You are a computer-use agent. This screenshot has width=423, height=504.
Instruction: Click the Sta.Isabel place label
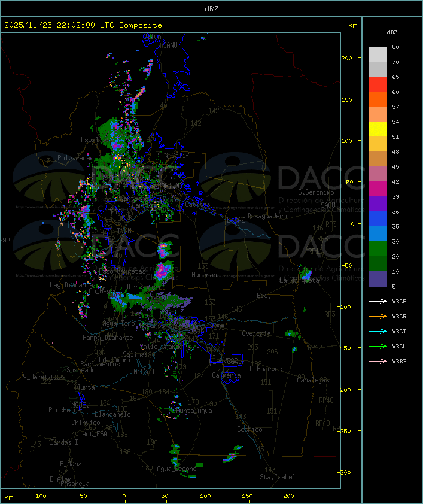[x=277, y=477]
